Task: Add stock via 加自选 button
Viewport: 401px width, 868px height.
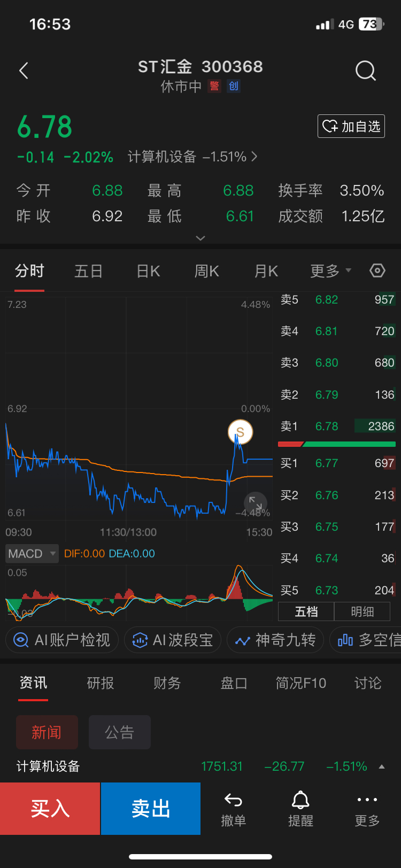Action: click(351, 126)
